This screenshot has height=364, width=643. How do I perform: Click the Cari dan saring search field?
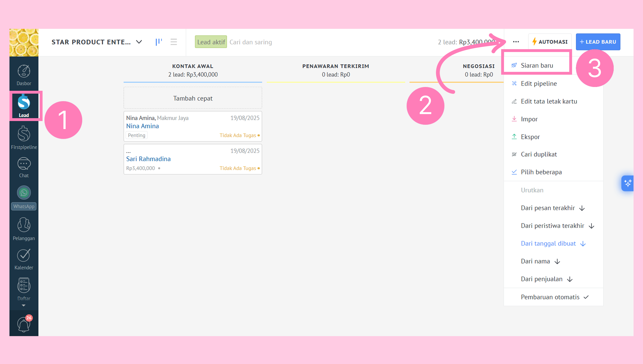(x=251, y=42)
